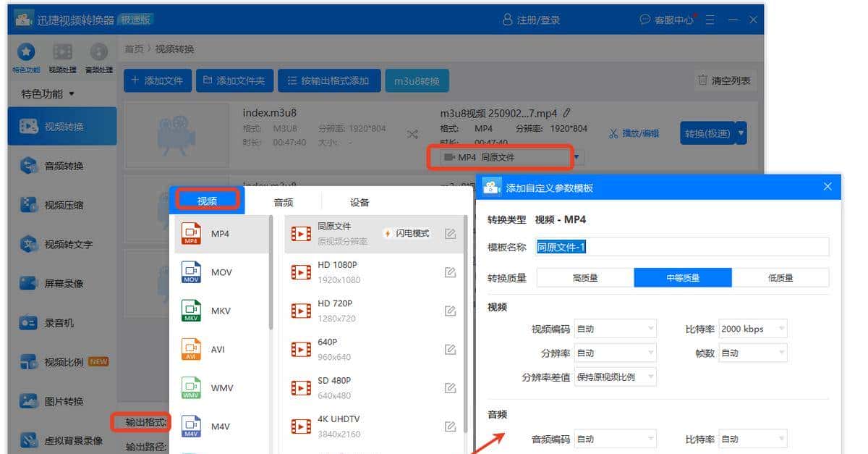Edit the HD 1080P preset settings
868x454 pixels.
pyautogui.click(x=450, y=272)
